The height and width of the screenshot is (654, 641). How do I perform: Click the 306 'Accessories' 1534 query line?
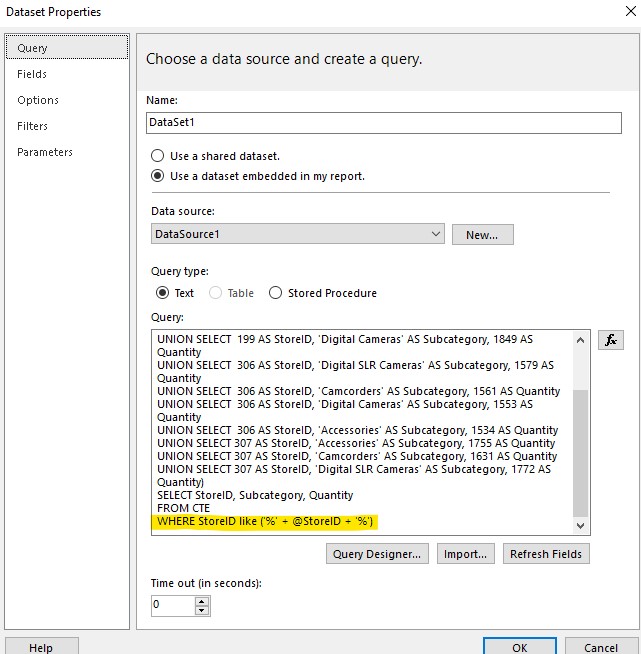357,430
